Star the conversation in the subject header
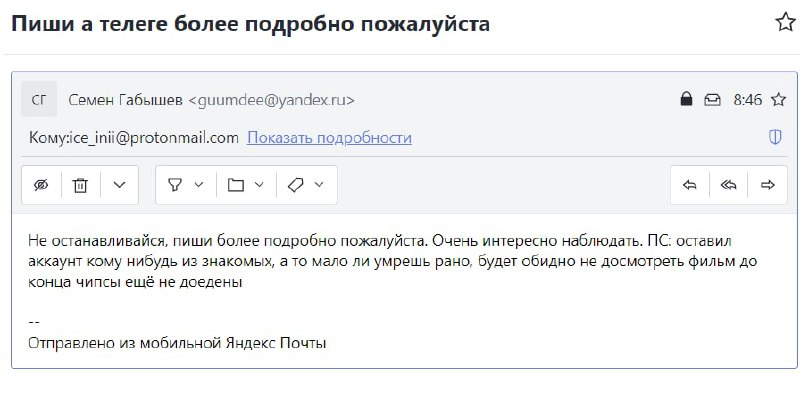Image resolution: width=800 pixels, height=393 pixels. pos(785,23)
